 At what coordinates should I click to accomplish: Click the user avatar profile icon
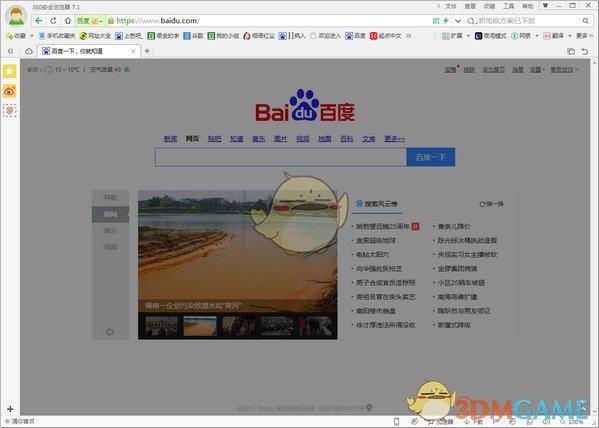point(16,16)
